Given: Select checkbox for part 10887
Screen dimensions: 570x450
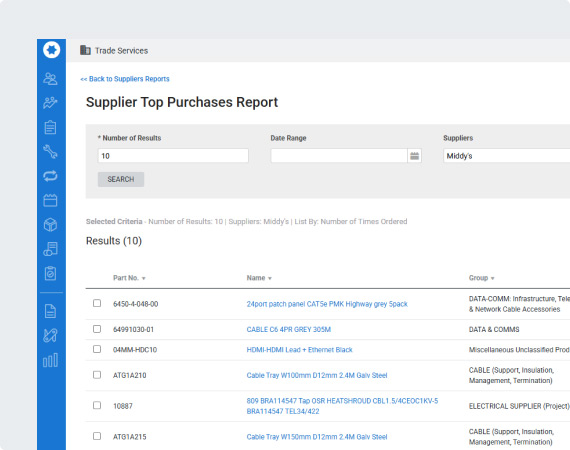Looking at the screenshot, I should (97, 405).
